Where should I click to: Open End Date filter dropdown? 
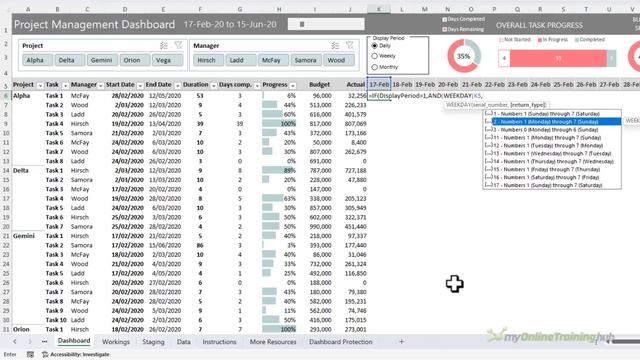tap(178, 85)
